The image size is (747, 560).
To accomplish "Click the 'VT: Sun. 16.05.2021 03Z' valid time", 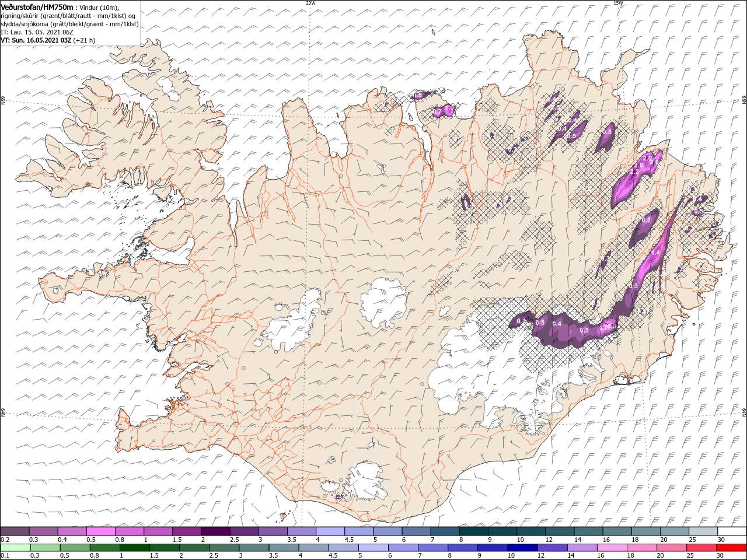I will [x=36, y=40].
